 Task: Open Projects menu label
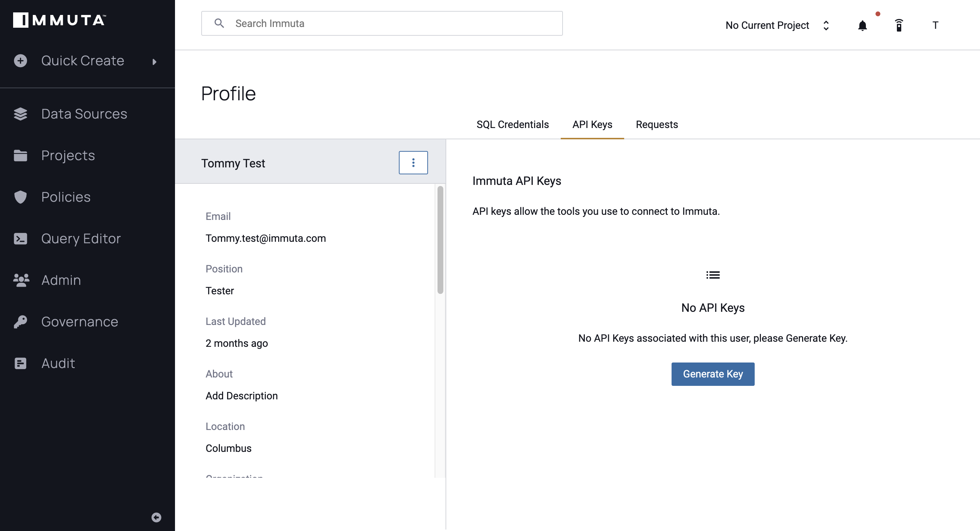coord(68,155)
